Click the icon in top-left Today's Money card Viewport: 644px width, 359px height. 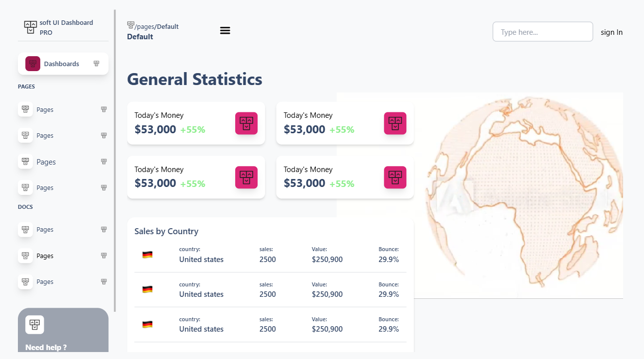click(246, 123)
